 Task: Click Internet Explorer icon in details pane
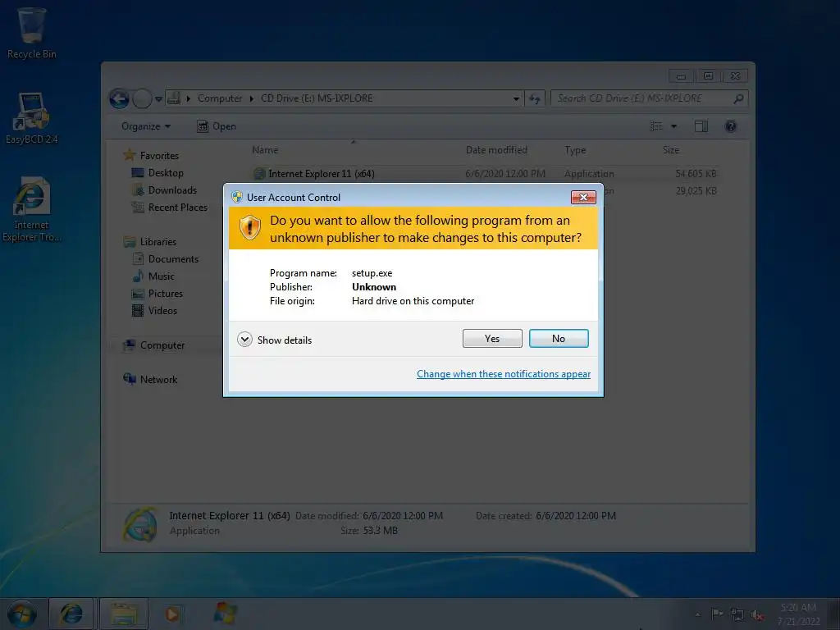click(x=140, y=524)
